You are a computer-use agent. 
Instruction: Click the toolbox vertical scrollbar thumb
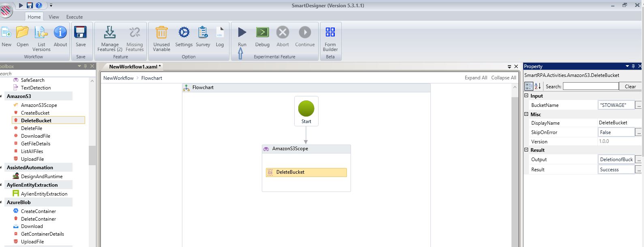click(x=92, y=155)
